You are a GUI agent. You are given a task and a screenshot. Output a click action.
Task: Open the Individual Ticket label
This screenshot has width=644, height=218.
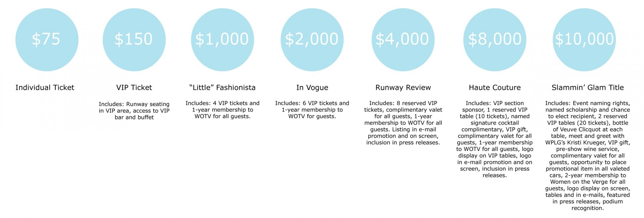45,88
